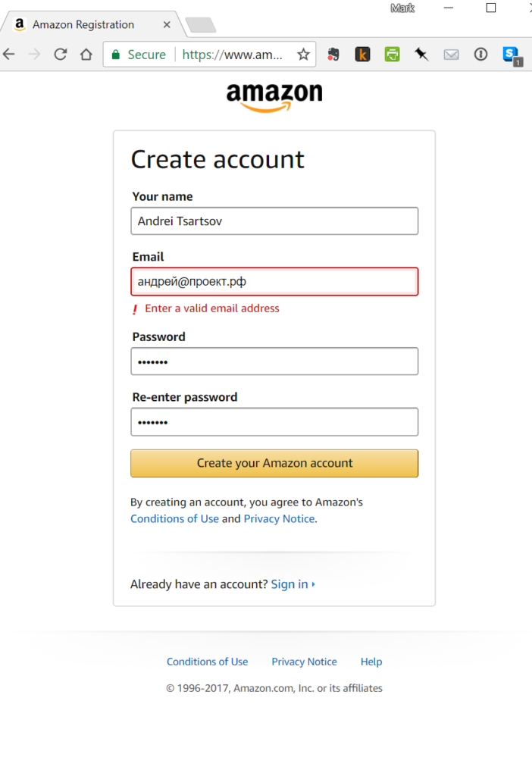Image resolution: width=532 pixels, height=776 pixels.
Task: Click the browser back arrow
Action: click(9, 55)
